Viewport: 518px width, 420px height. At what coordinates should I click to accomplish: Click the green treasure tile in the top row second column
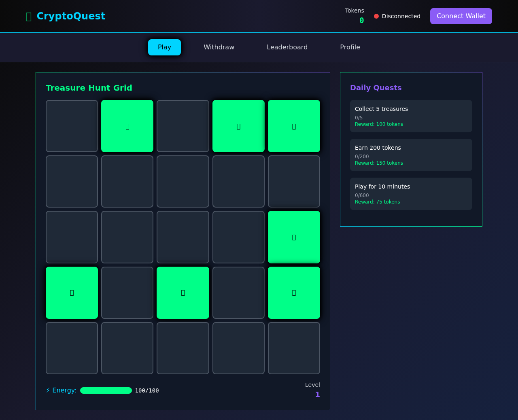click(127, 126)
